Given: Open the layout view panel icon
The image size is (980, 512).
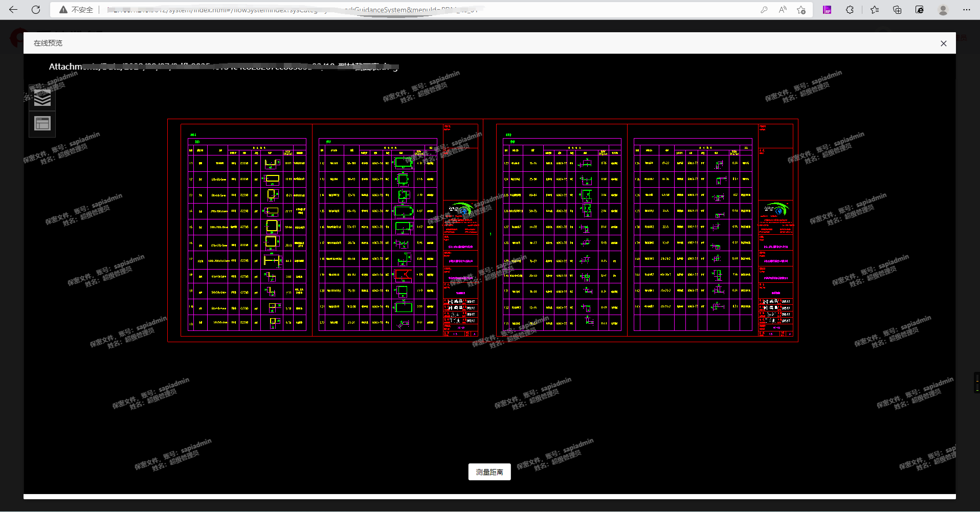Looking at the screenshot, I should pyautogui.click(x=42, y=123).
